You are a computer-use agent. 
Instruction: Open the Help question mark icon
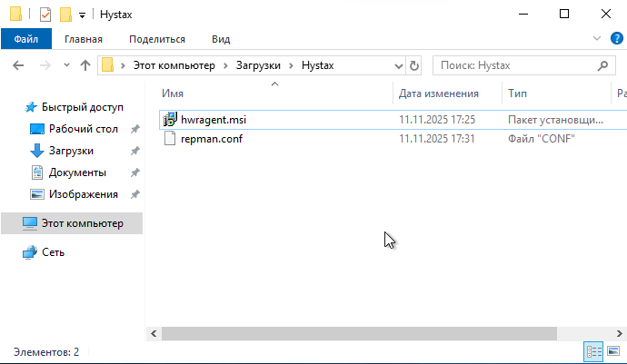[616, 38]
